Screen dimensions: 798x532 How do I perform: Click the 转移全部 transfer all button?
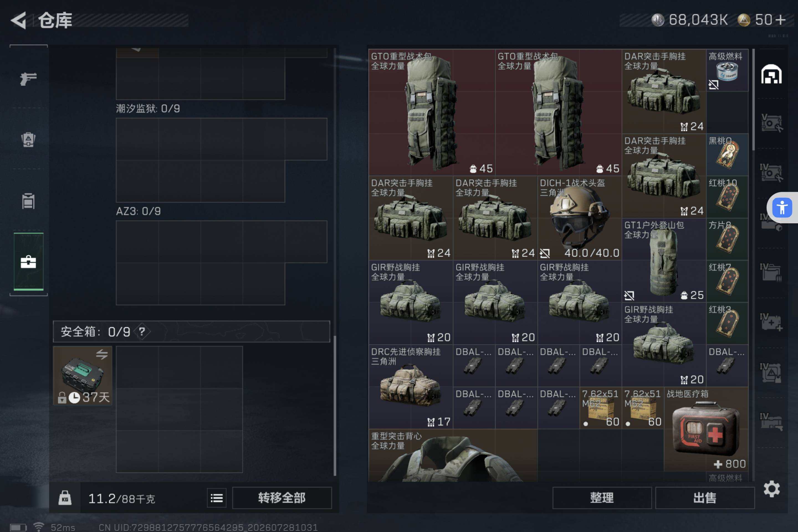282,498
